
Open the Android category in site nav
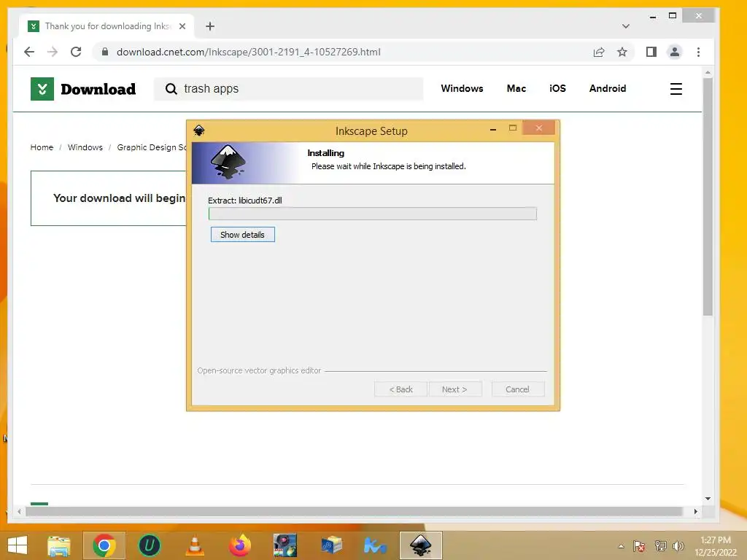click(x=608, y=88)
